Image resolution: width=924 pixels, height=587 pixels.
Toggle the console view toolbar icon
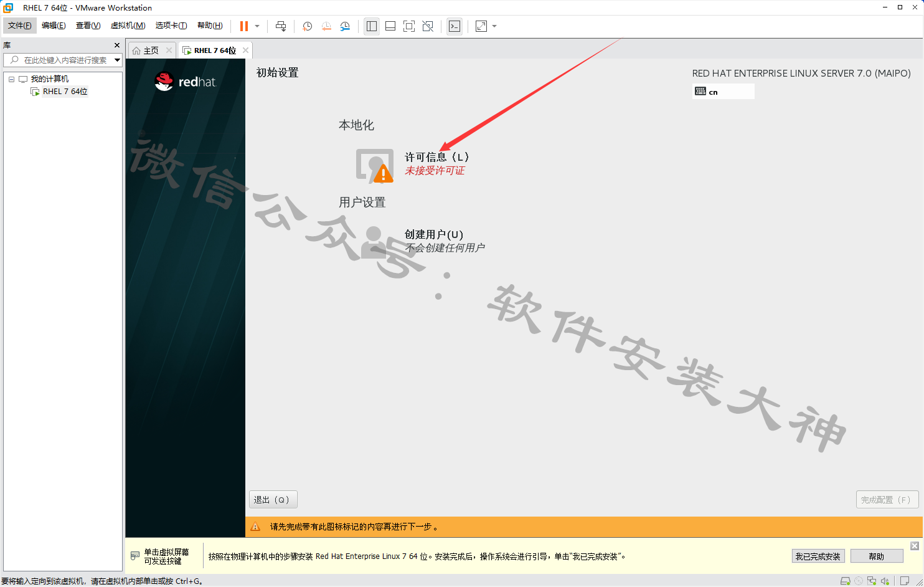(x=455, y=26)
